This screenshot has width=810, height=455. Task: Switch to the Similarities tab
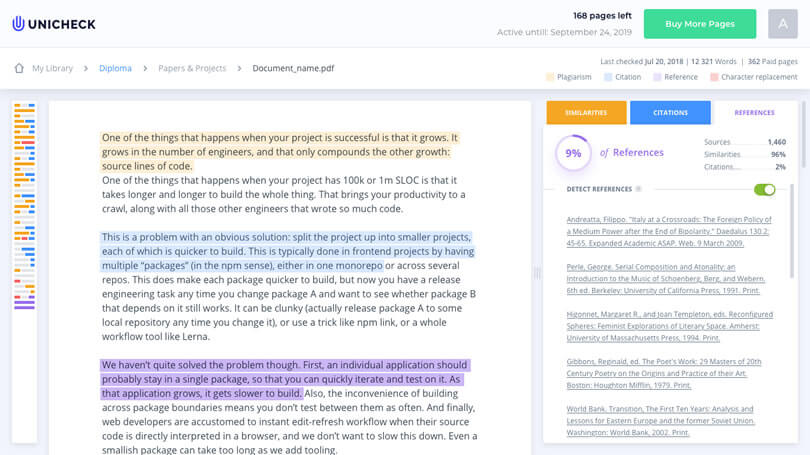(586, 113)
